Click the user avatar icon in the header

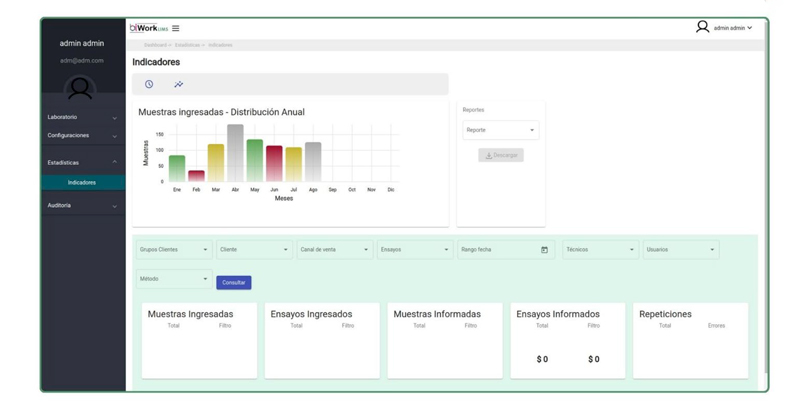click(x=703, y=27)
